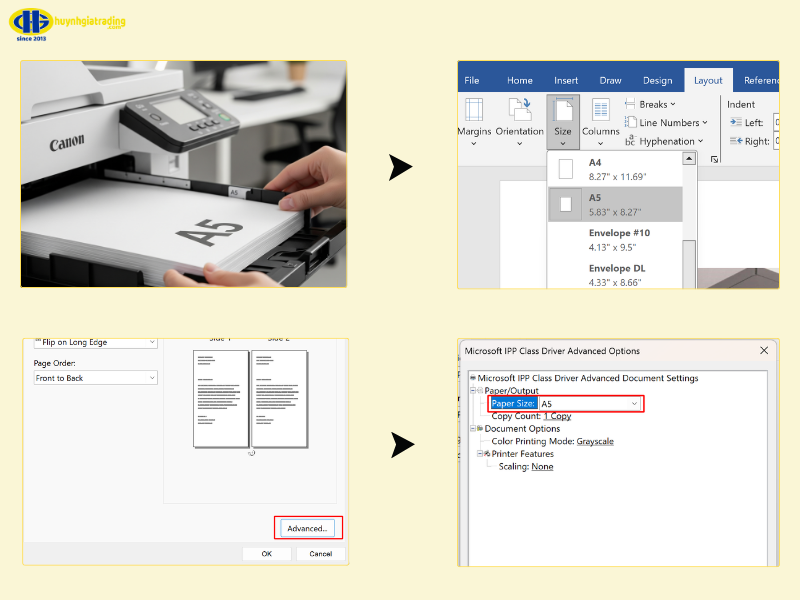800x600 pixels.
Task: Click the Advanced... button
Action: (x=307, y=528)
